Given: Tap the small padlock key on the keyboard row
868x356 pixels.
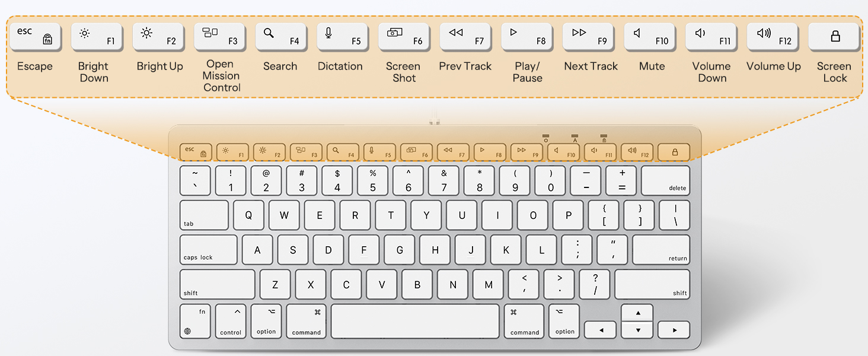Looking at the screenshot, I should click(674, 152).
